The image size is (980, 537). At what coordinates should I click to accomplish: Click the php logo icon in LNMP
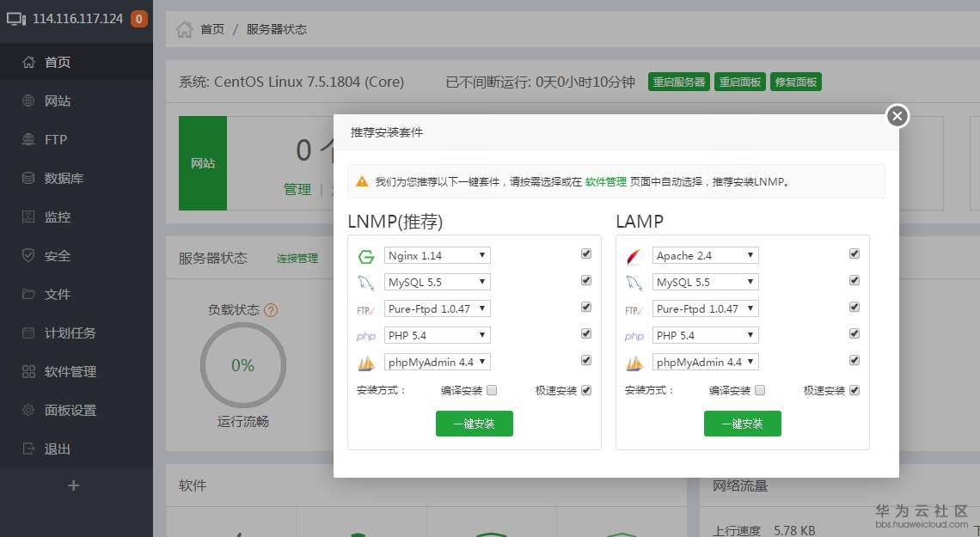click(x=365, y=337)
